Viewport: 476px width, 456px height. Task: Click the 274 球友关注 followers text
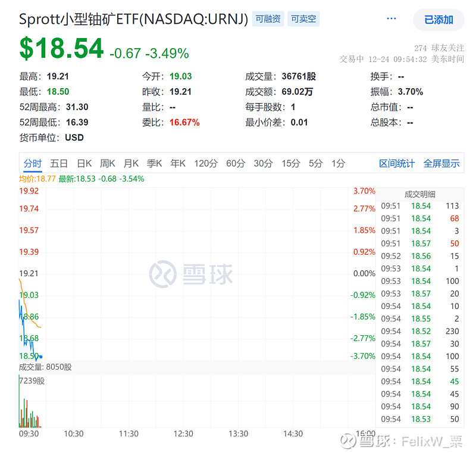click(439, 48)
